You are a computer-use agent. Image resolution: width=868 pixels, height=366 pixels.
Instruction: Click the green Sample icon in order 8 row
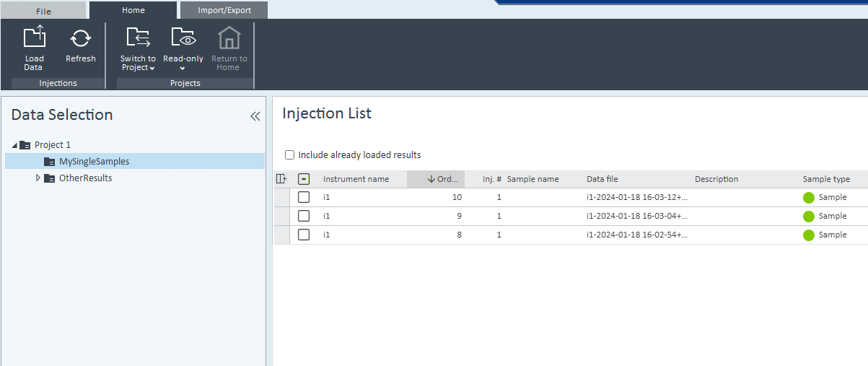[809, 235]
